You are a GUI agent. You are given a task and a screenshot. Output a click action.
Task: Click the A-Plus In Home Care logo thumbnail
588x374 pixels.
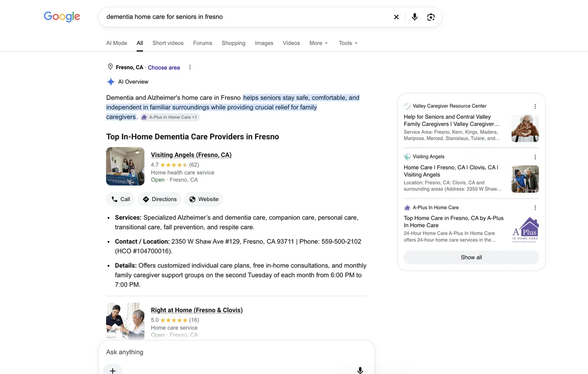[x=525, y=230]
